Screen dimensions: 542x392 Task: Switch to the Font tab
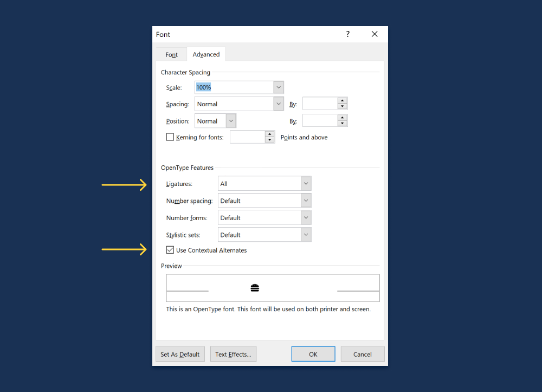171,54
